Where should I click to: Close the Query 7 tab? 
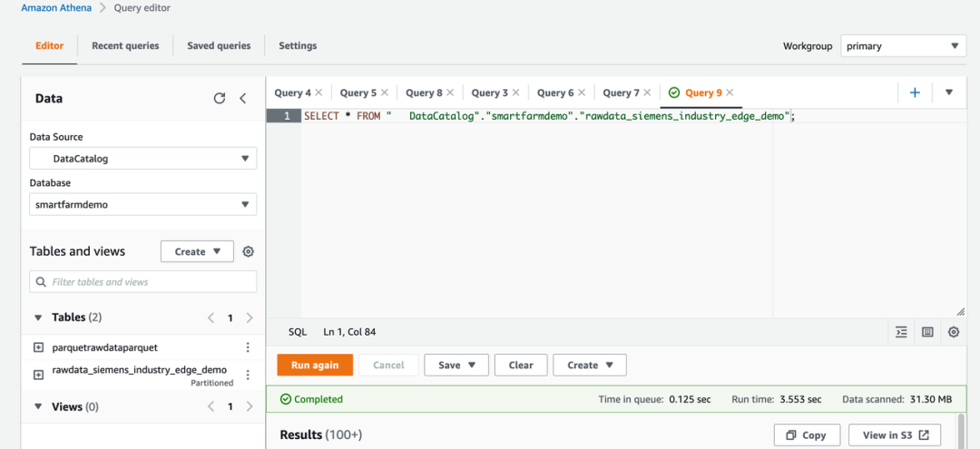pyautogui.click(x=647, y=93)
